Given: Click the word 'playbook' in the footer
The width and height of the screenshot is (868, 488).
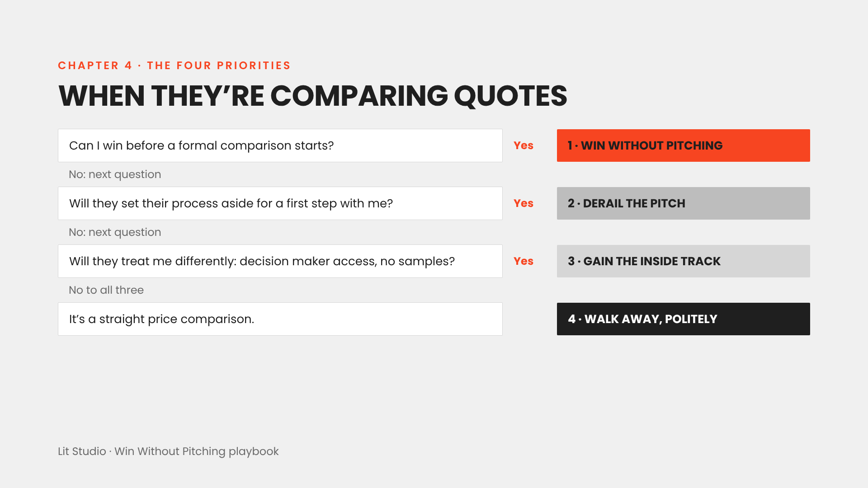Looking at the screenshot, I should point(254,451).
